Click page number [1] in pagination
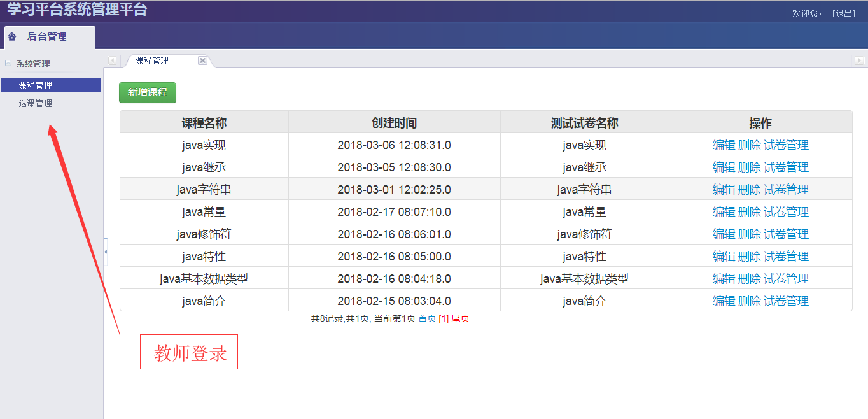The height and width of the screenshot is (419, 868). tap(444, 318)
